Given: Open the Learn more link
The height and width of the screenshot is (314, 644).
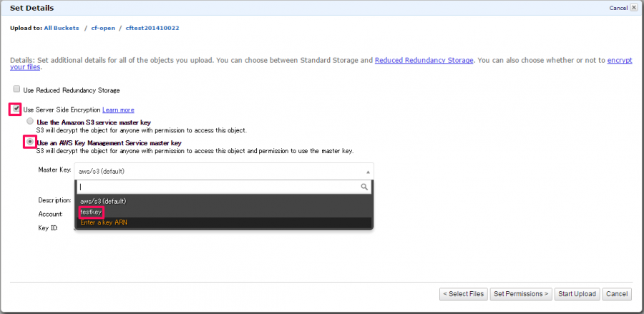Looking at the screenshot, I should click(x=118, y=110).
